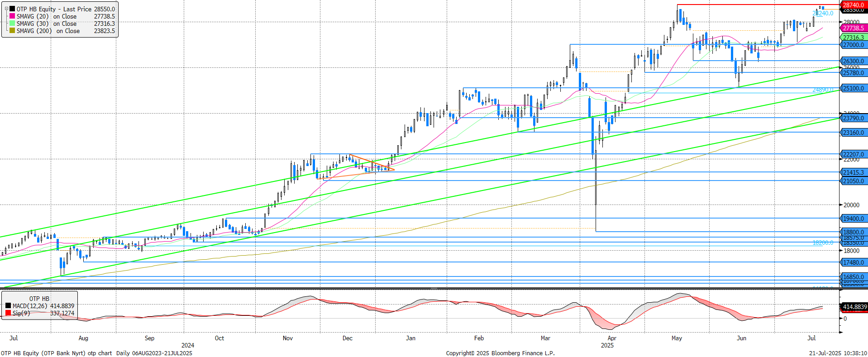This screenshot has height=357, width=868.
Task: Select the 25780.0 horizontal level tag
Action: (x=854, y=73)
